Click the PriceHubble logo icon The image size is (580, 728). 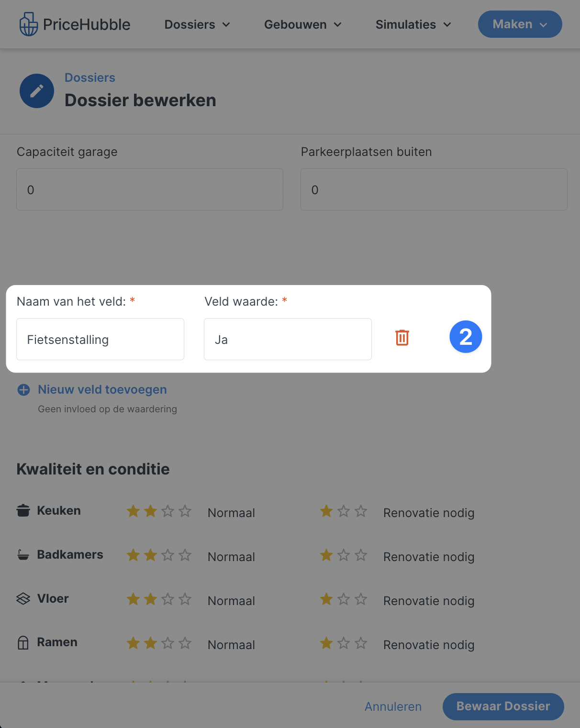coord(29,24)
